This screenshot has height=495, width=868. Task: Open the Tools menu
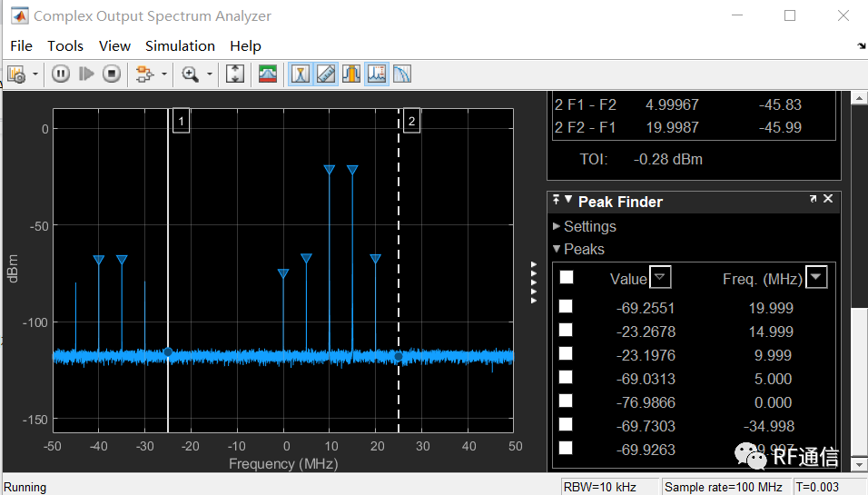click(x=65, y=46)
